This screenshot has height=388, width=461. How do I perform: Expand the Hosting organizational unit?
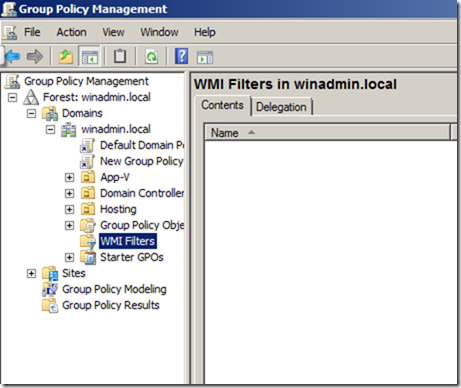(x=69, y=209)
